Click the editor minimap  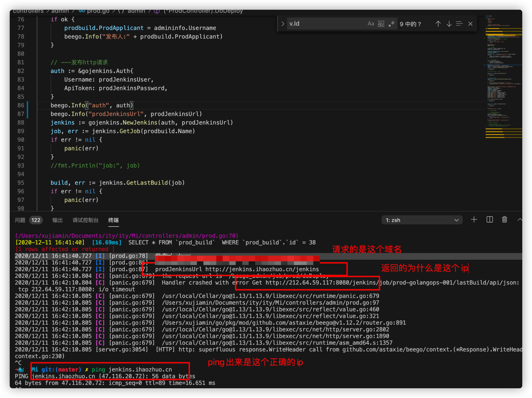503,77
